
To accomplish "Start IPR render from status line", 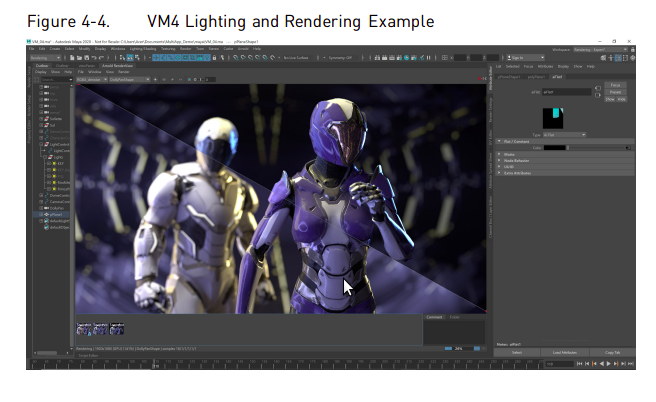I will click(392, 58).
